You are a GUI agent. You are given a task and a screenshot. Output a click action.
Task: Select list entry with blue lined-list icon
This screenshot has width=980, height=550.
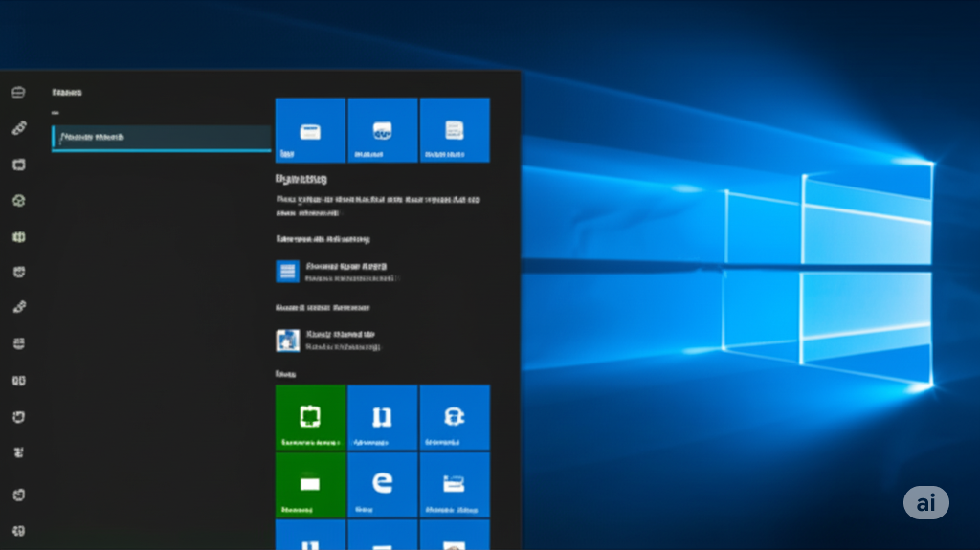338,272
